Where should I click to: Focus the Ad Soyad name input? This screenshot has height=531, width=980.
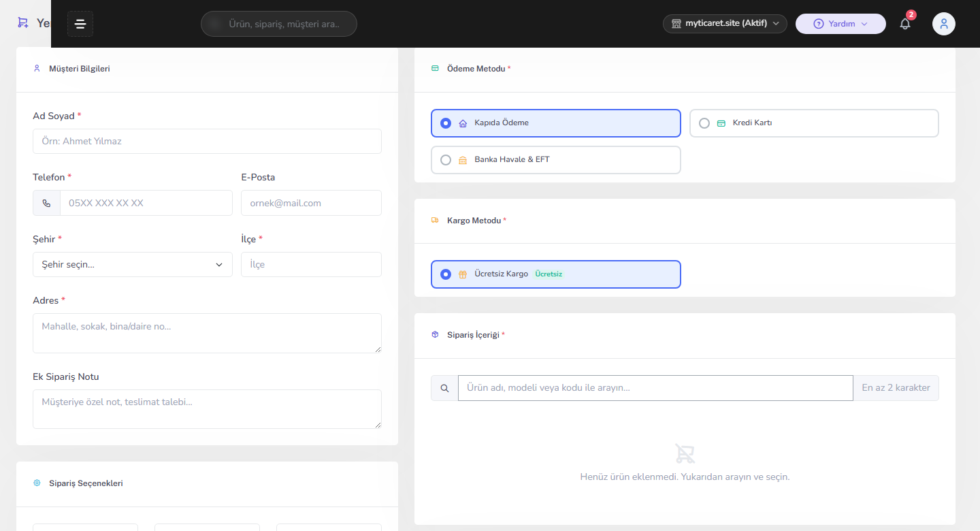[207, 142]
